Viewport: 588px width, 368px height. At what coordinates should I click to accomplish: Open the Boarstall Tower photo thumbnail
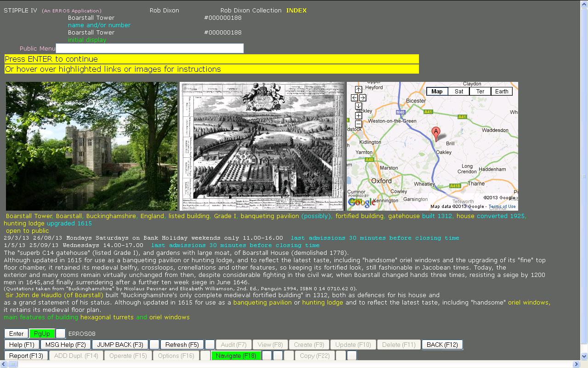click(91, 146)
